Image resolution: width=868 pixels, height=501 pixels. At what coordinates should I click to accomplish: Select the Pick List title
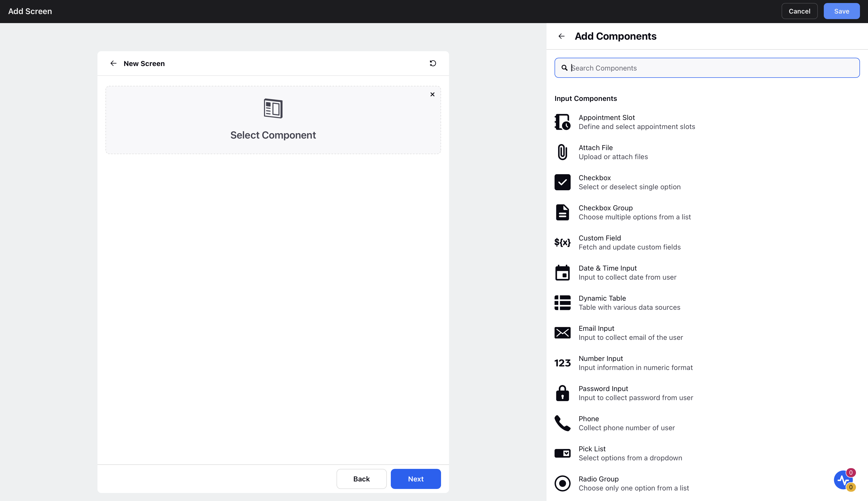[592, 449]
